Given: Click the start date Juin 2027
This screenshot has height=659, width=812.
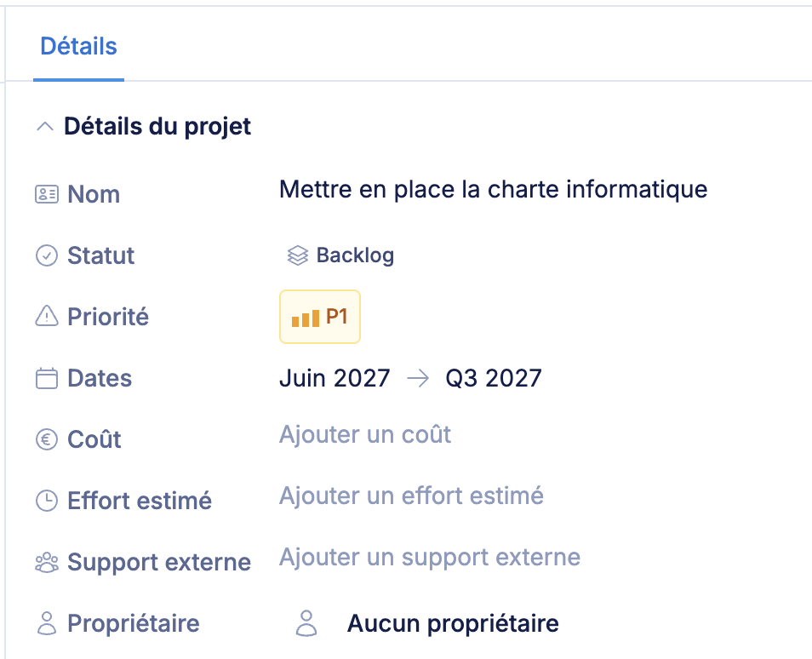Looking at the screenshot, I should pos(335,378).
